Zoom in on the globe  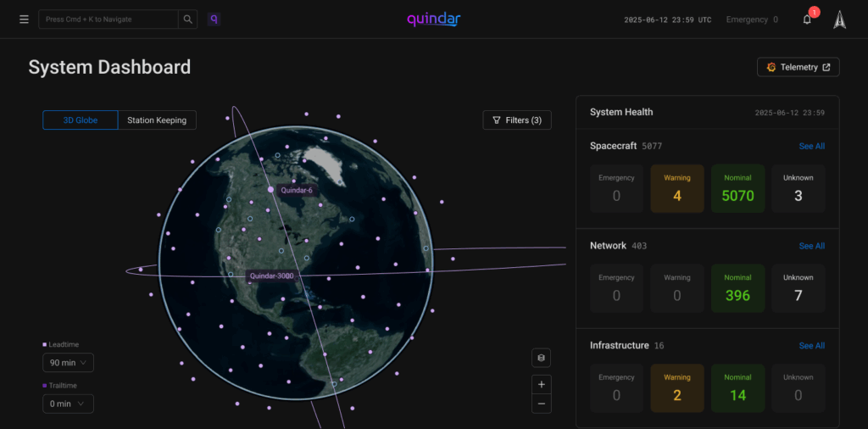pyautogui.click(x=542, y=384)
